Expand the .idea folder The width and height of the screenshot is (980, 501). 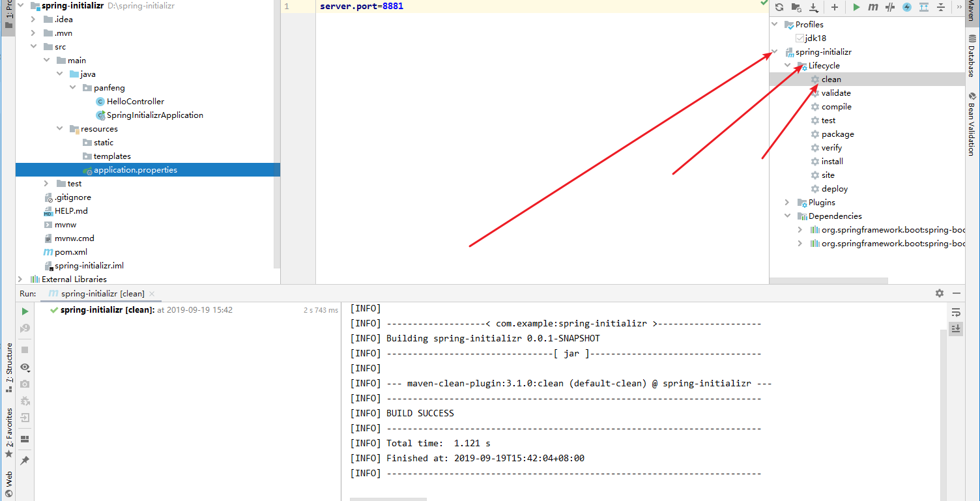(33, 20)
